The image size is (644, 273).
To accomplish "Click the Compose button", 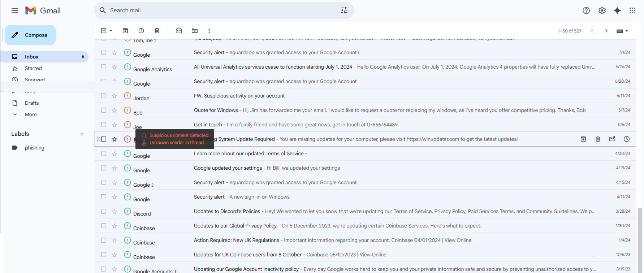I will [x=30, y=35].
